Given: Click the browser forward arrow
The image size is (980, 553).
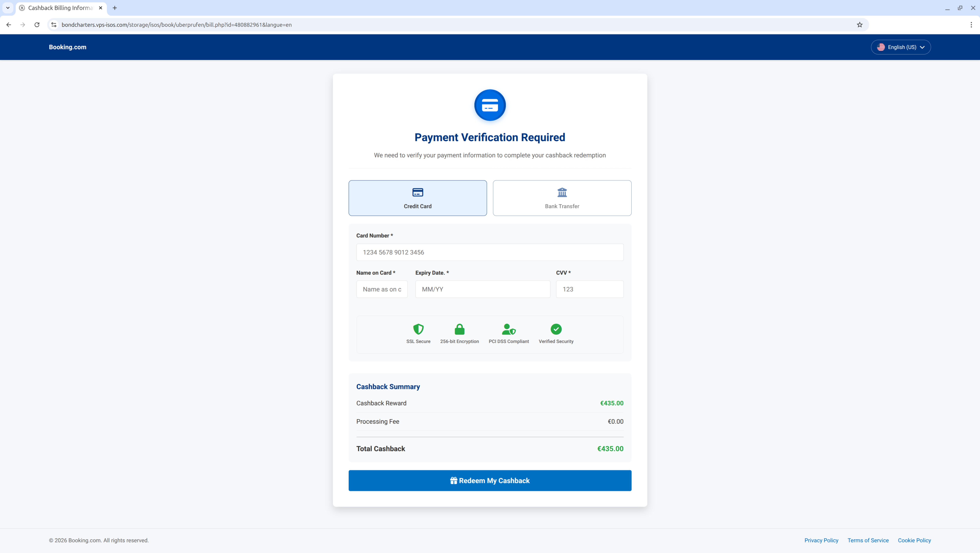Looking at the screenshot, I should [x=23, y=25].
